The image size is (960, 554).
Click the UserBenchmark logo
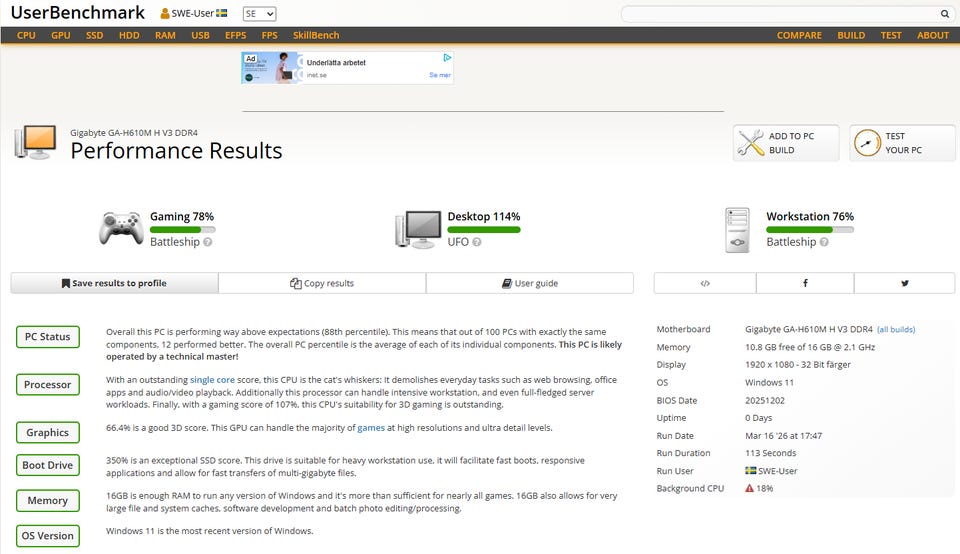click(x=78, y=13)
